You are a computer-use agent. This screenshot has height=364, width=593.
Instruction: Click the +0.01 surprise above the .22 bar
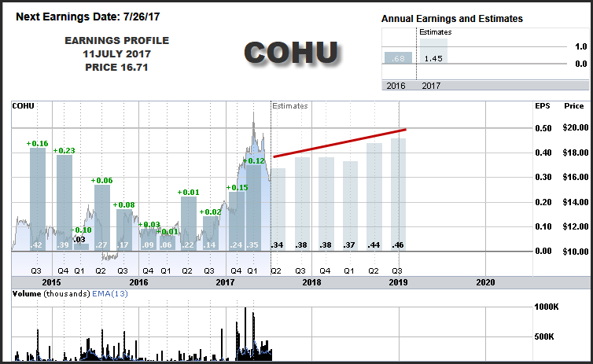(x=188, y=193)
